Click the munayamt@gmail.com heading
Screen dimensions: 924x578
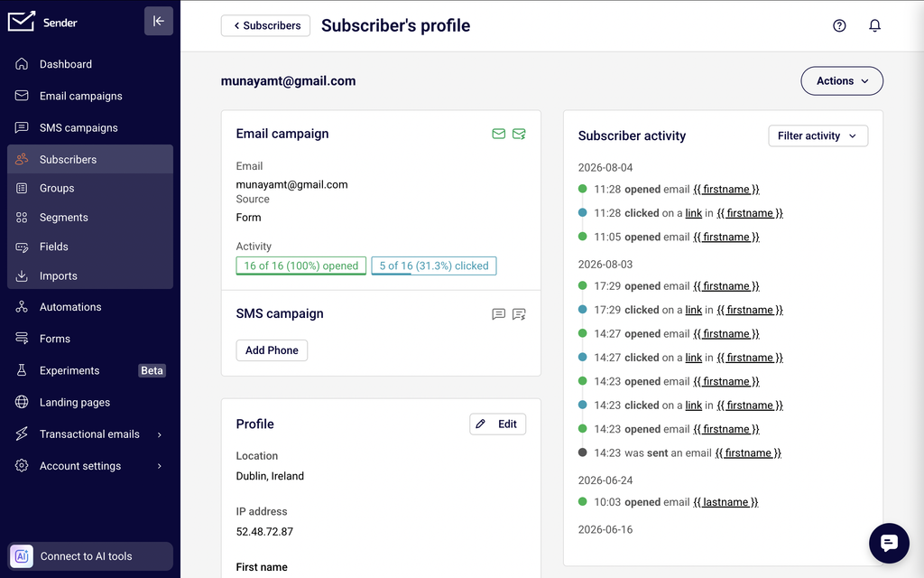[288, 80]
